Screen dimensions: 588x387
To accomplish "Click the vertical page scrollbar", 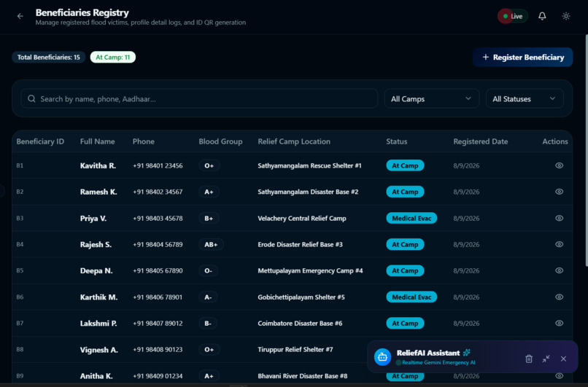I will coord(586,150).
